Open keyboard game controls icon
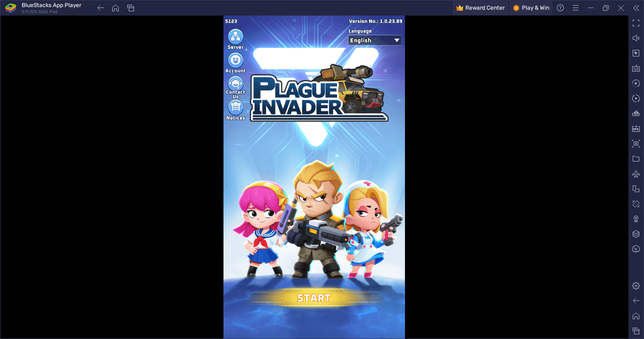Screen dimensions: 644x339 (636, 68)
